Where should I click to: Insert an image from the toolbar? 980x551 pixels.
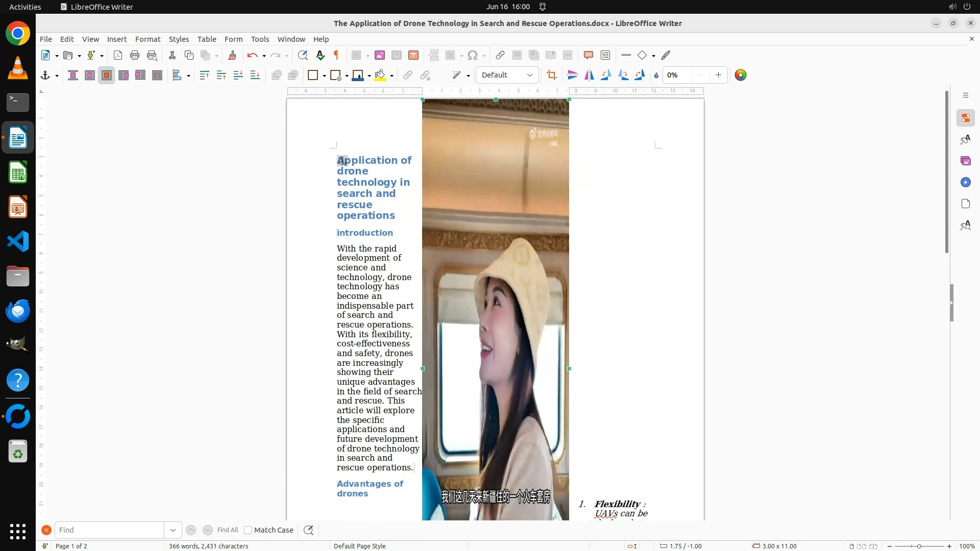pos(379,56)
